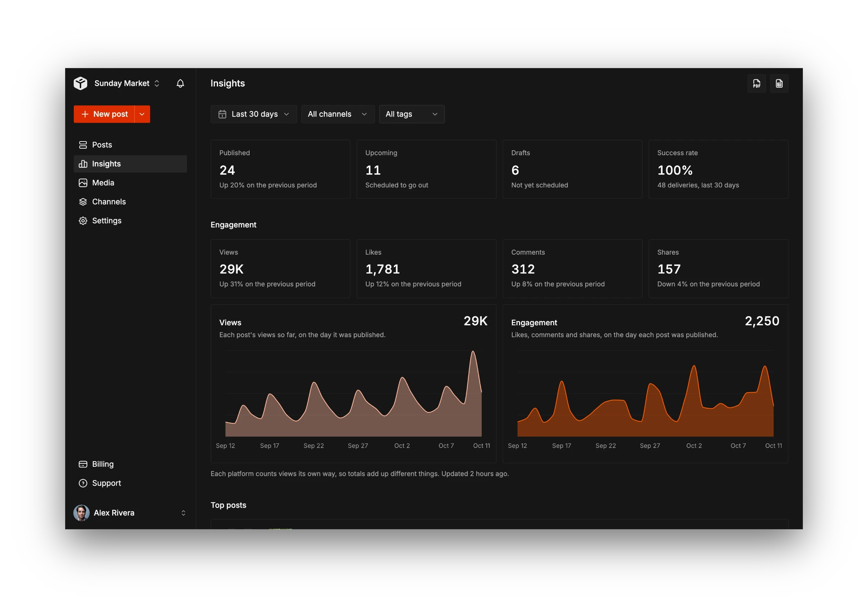868x597 pixels.
Task: Open the Last 30 days date range dropdown
Action: click(x=254, y=114)
